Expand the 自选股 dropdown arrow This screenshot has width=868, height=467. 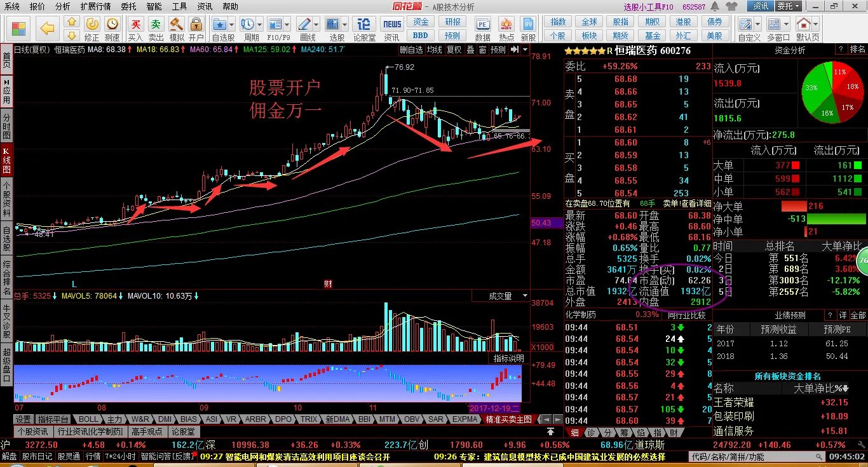point(231,25)
